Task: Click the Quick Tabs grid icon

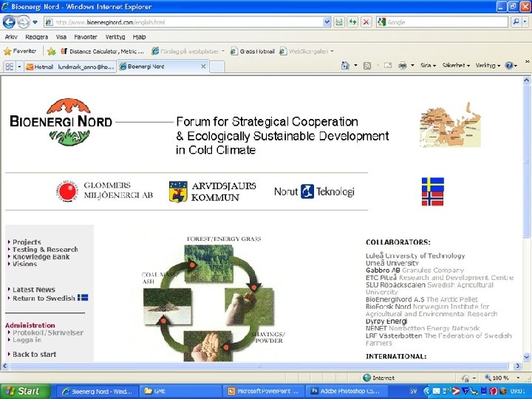Action: (10, 66)
